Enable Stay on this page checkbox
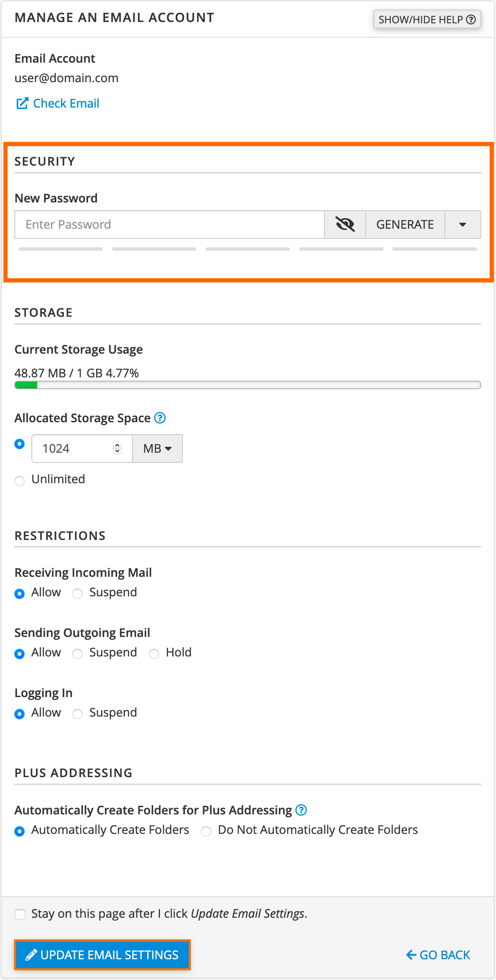 20,914
